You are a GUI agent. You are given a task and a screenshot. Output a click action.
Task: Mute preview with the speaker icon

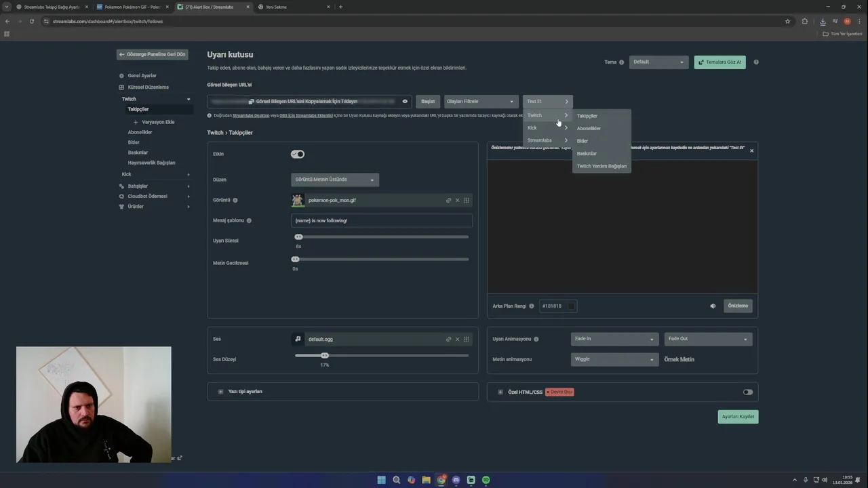[713, 306]
